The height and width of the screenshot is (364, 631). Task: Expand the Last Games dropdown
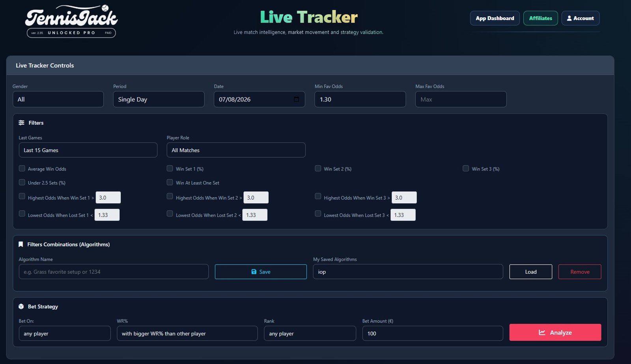pyautogui.click(x=88, y=150)
